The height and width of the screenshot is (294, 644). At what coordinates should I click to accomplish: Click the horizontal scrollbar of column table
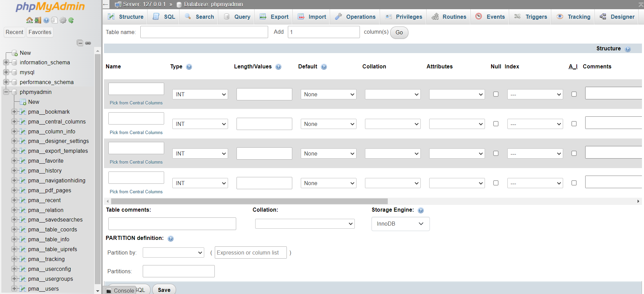(x=249, y=201)
